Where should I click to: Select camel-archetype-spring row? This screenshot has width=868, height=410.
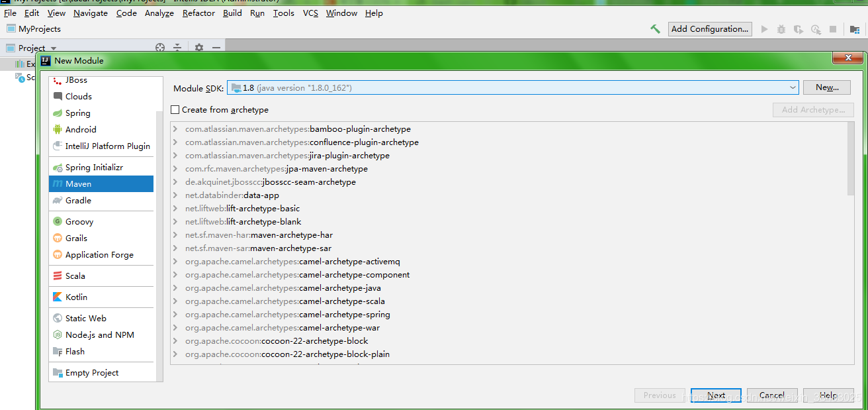[509, 315]
